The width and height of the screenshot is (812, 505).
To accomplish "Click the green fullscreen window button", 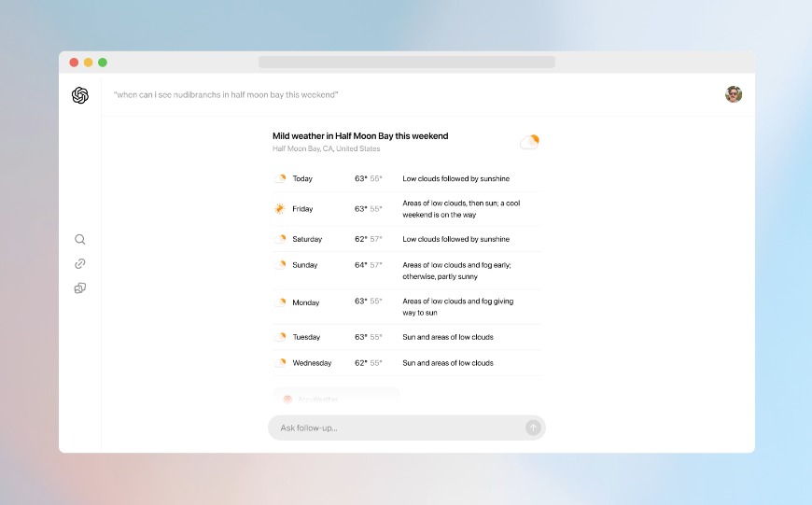I will click(x=103, y=63).
